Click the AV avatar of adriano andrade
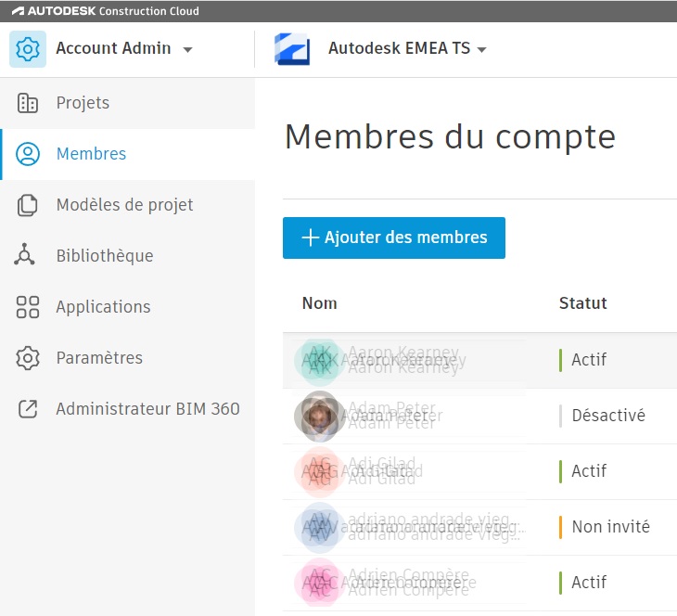 pos(320,528)
